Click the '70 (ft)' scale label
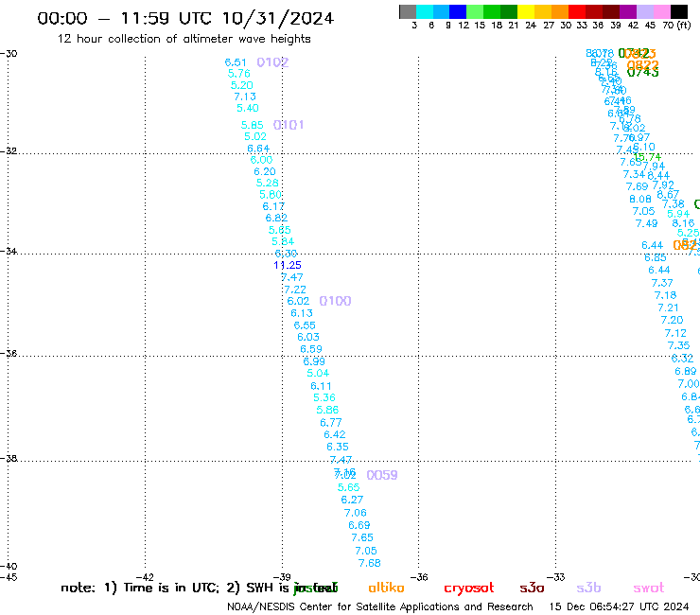 (676, 25)
